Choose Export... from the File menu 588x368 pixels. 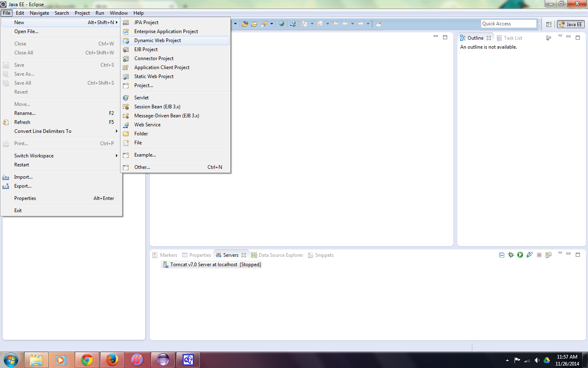(x=61, y=186)
